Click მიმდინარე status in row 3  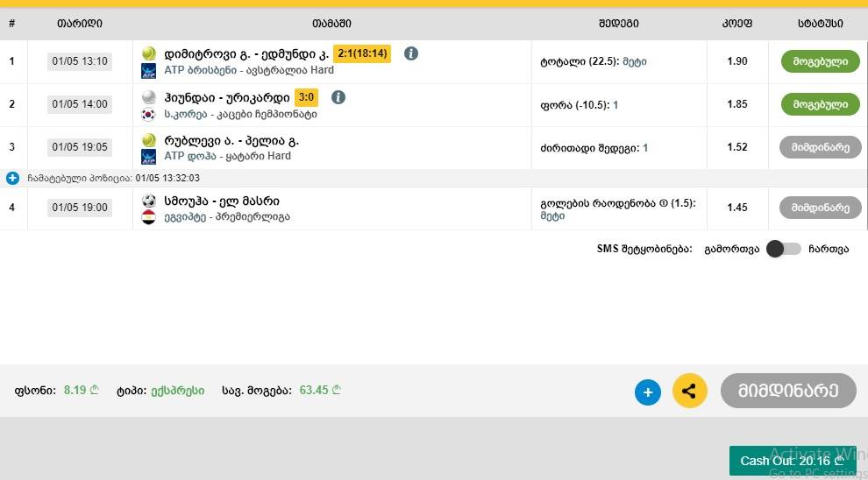[x=821, y=147]
